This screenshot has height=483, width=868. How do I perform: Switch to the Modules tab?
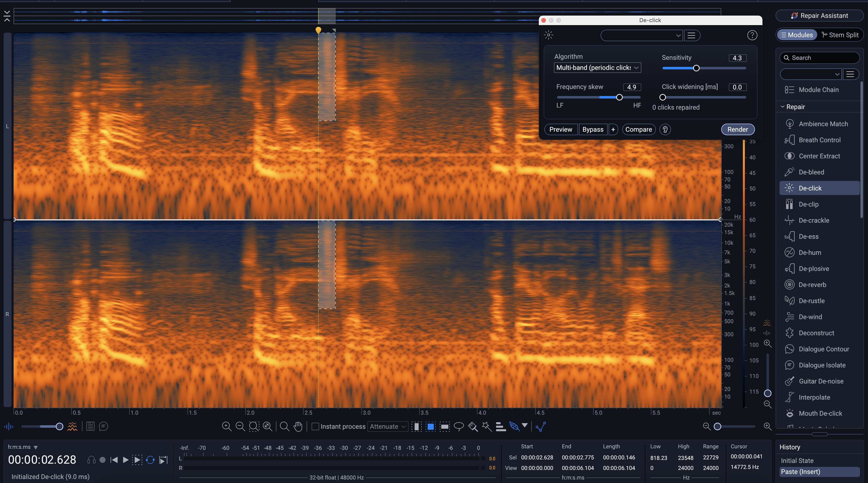[797, 35]
